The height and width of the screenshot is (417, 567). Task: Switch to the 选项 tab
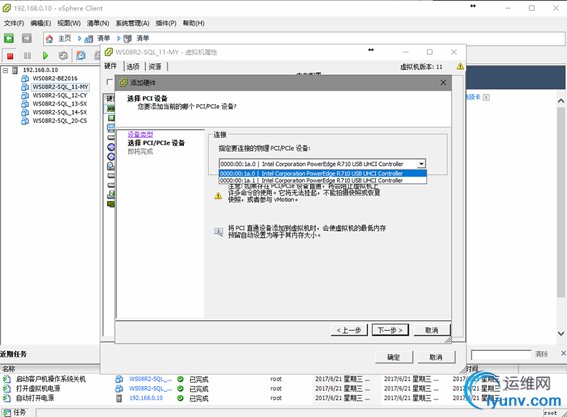[x=133, y=67]
